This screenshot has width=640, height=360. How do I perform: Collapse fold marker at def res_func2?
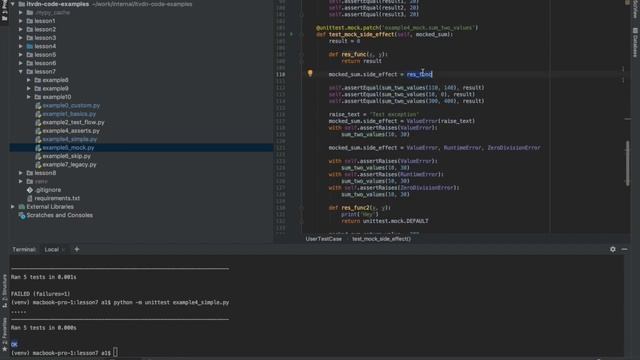coord(301,208)
